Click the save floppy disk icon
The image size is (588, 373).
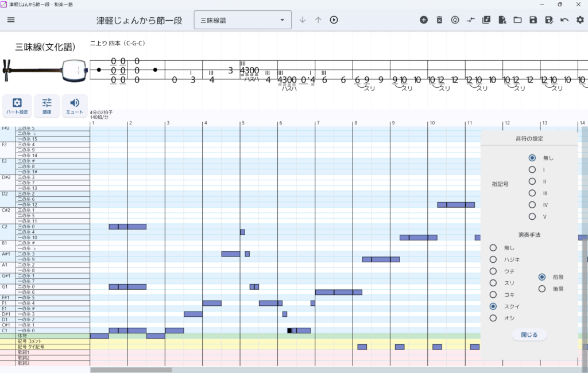click(533, 20)
